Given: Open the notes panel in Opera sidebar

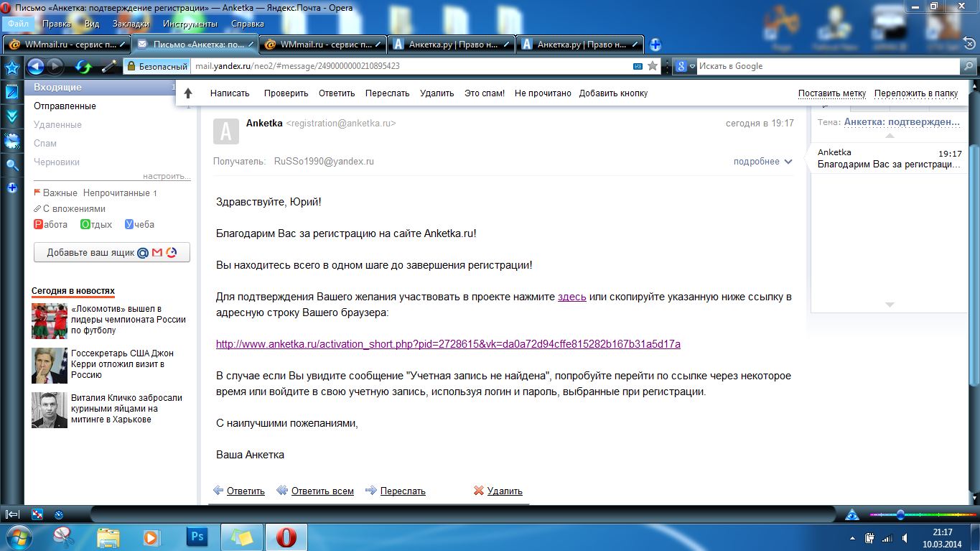Looking at the screenshot, I should coord(12,92).
